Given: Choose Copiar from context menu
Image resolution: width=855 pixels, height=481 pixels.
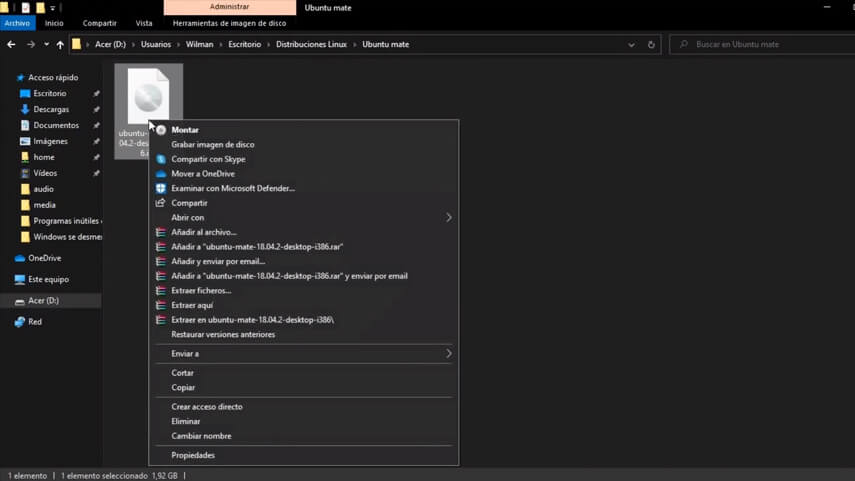Looking at the screenshot, I should 183,388.
